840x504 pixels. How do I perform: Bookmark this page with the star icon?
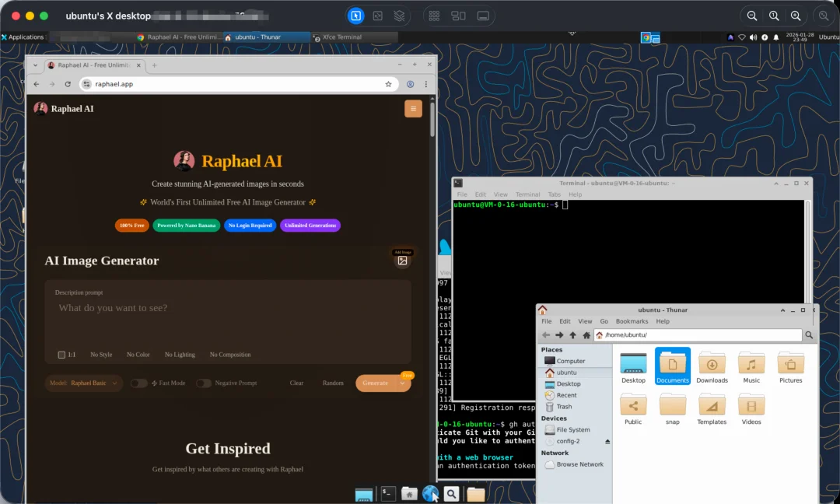388,84
